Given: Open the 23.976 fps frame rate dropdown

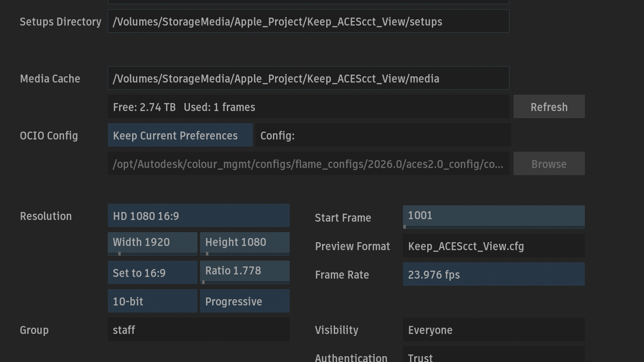Looking at the screenshot, I should click(x=493, y=274).
